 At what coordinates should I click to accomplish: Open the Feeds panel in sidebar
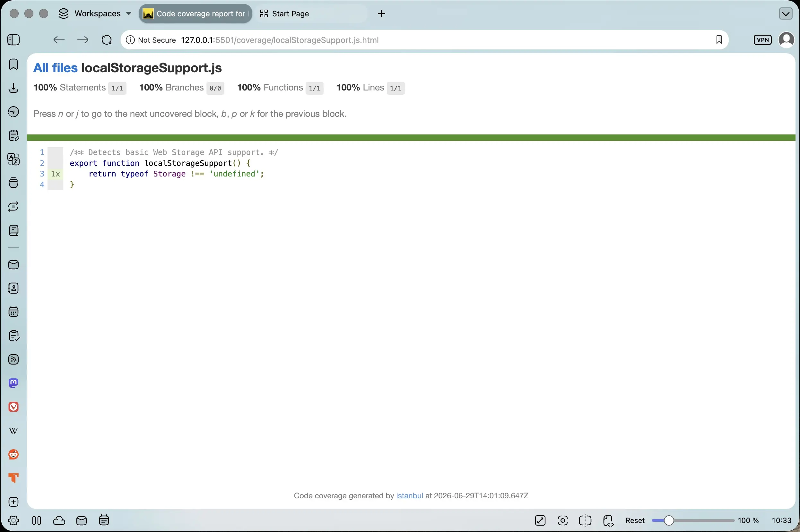coord(13,359)
